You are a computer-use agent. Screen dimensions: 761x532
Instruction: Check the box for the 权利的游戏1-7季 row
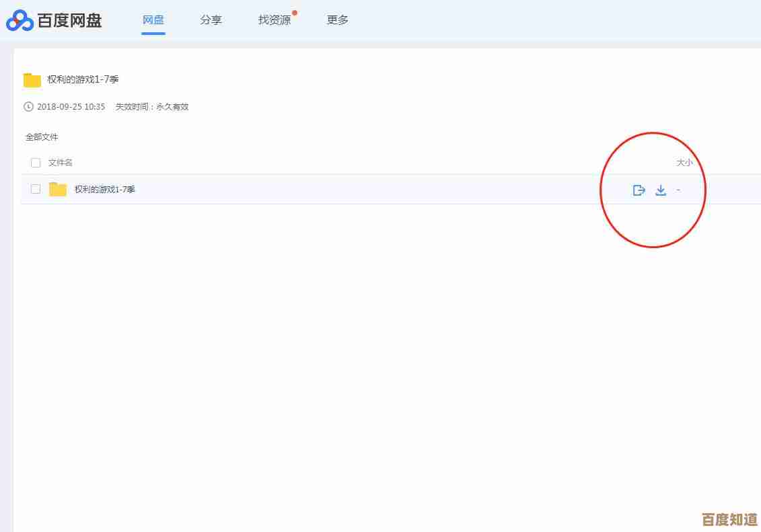(x=36, y=190)
